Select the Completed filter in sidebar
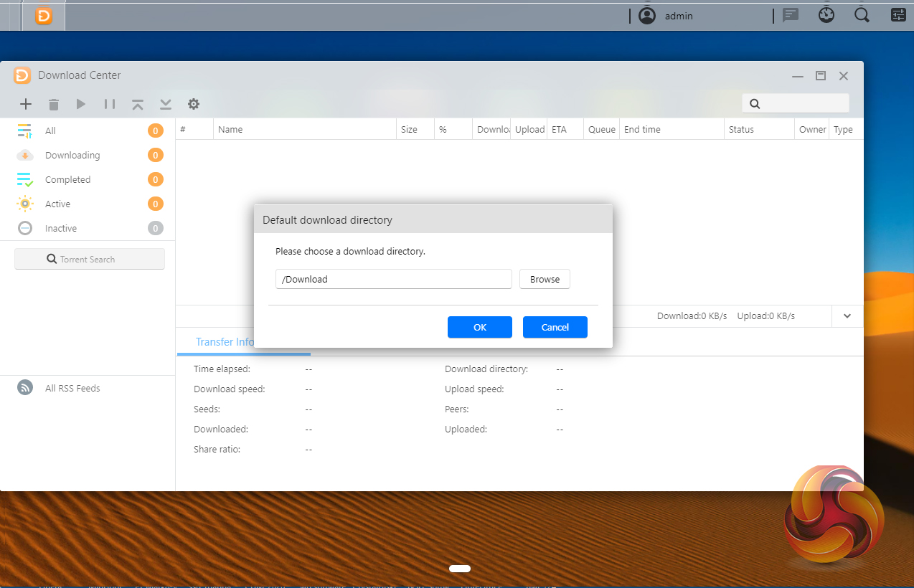This screenshot has height=588, width=914. click(67, 180)
